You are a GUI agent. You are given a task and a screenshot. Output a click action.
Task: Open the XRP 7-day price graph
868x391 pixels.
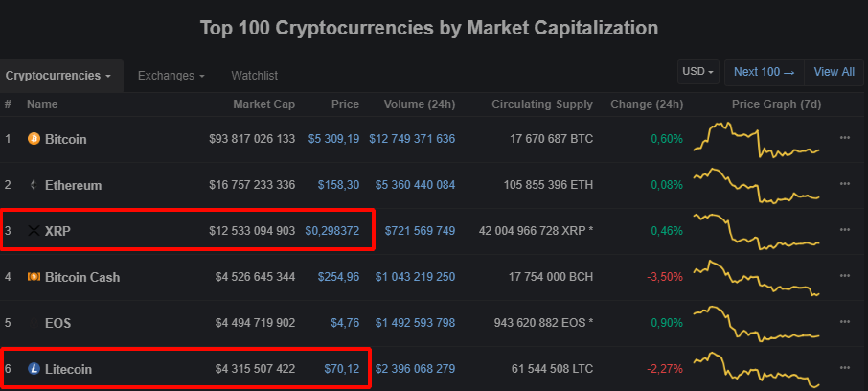click(756, 231)
